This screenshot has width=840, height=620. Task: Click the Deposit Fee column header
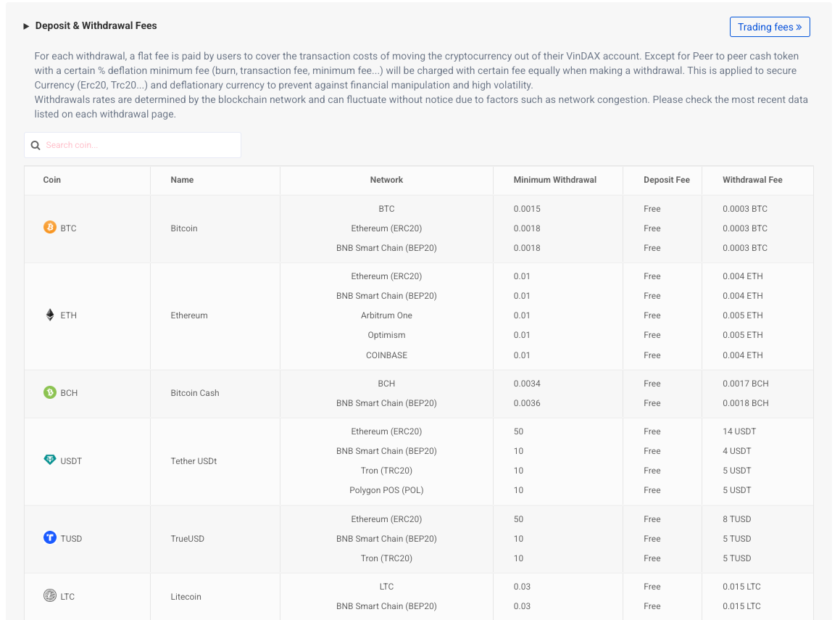point(667,180)
